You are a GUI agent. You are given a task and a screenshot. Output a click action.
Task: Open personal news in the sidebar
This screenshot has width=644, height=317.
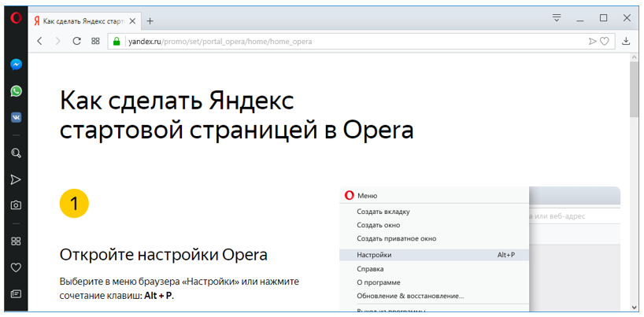point(16,294)
